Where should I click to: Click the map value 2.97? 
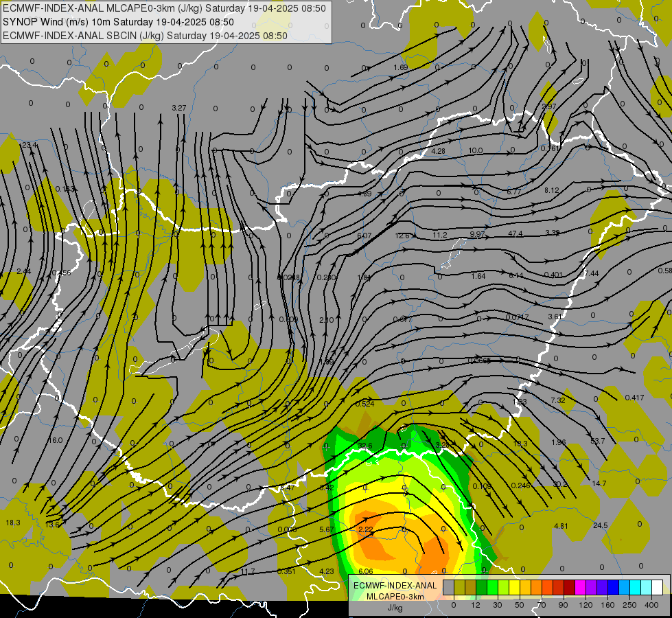tap(549, 107)
